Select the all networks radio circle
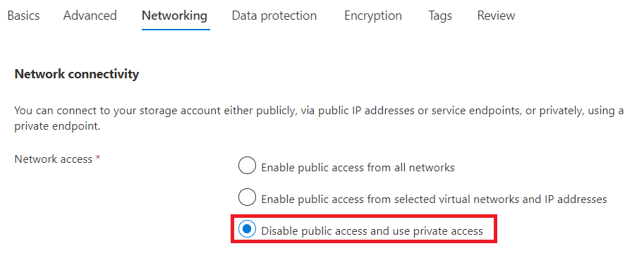 [x=247, y=165]
